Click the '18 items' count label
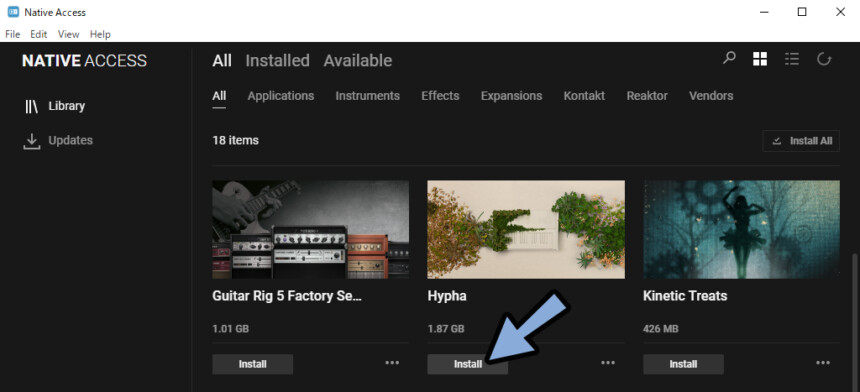Image resolution: width=860 pixels, height=392 pixels. 235,140
